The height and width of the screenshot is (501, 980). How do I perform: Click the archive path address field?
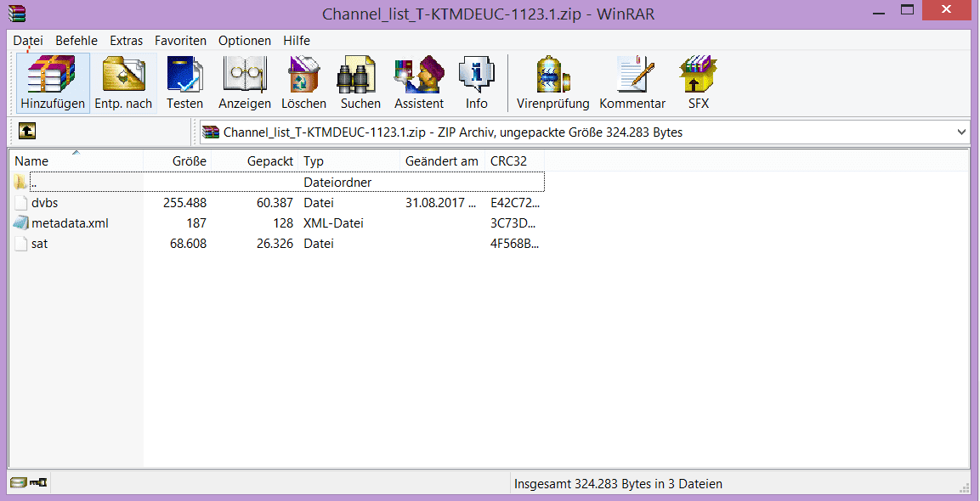(x=585, y=132)
